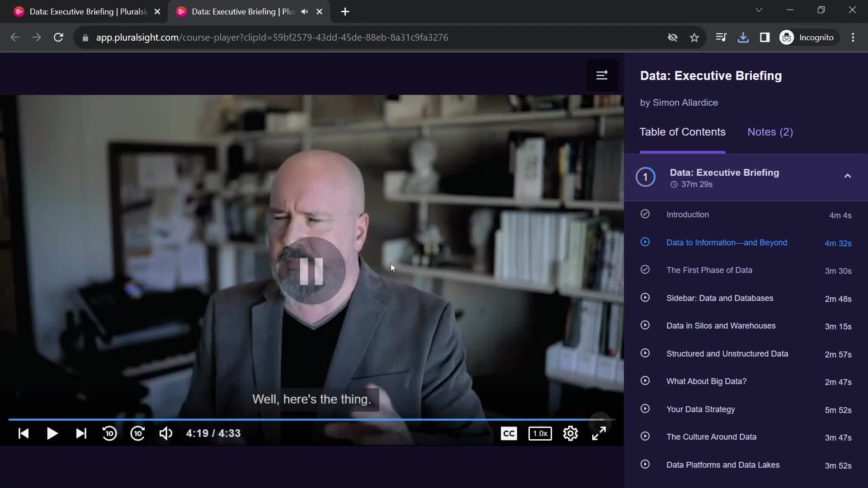Open playback speed 1.0x settings
868x488 pixels.
pos(540,433)
